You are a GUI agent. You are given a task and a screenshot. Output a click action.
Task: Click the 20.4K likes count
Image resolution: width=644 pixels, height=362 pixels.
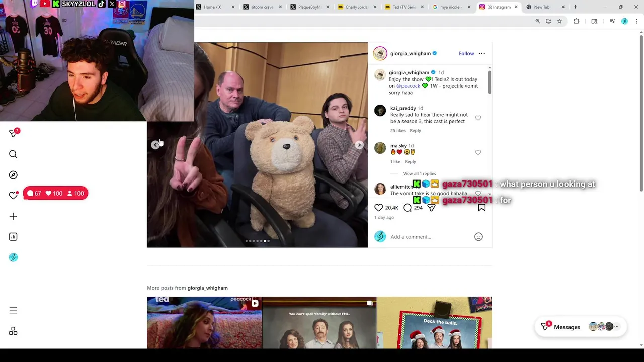click(391, 208)
